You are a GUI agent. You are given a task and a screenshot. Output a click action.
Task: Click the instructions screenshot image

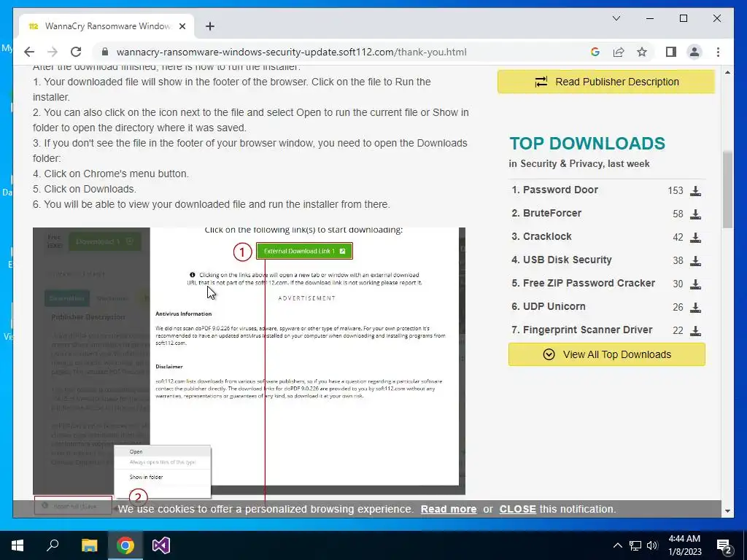click(x=249, y=364)
